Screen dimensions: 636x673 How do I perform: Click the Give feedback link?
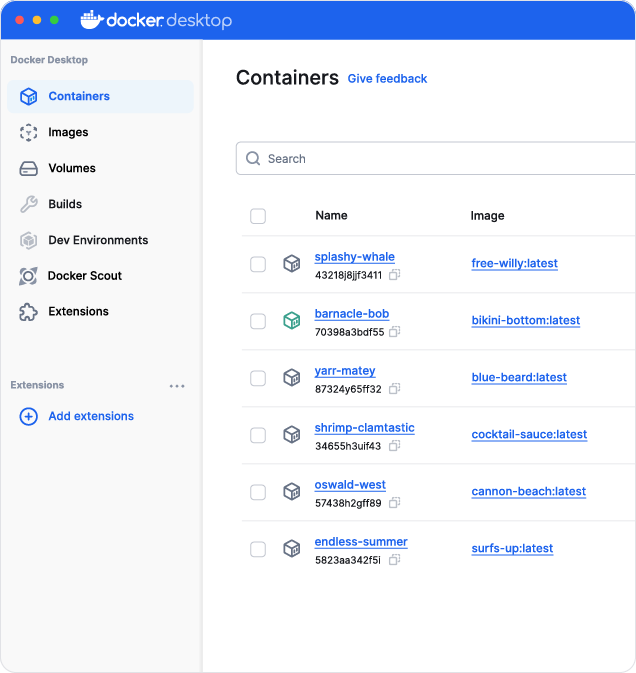[x=387, y=79]
